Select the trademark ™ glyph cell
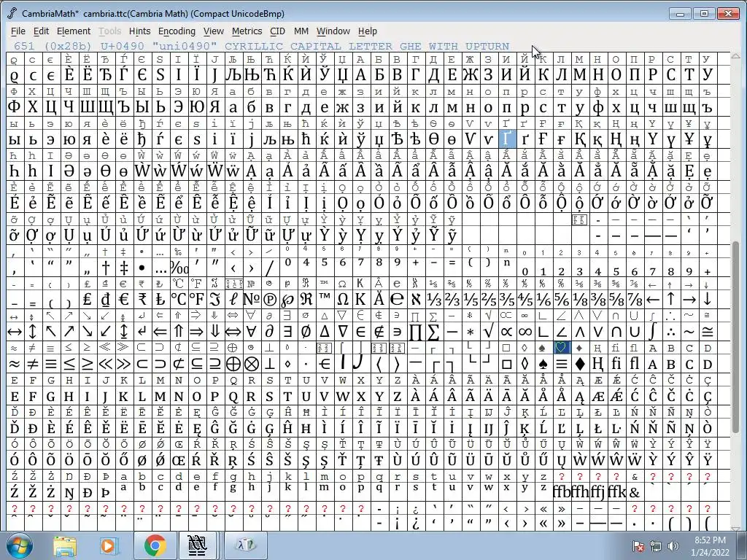The image size is (747, 560). [325, 299]
